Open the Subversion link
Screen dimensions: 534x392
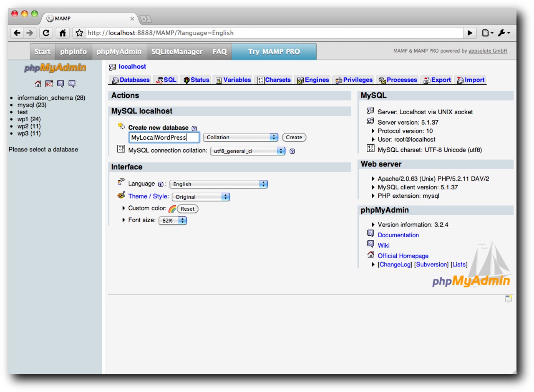click(x=431, y=265)
